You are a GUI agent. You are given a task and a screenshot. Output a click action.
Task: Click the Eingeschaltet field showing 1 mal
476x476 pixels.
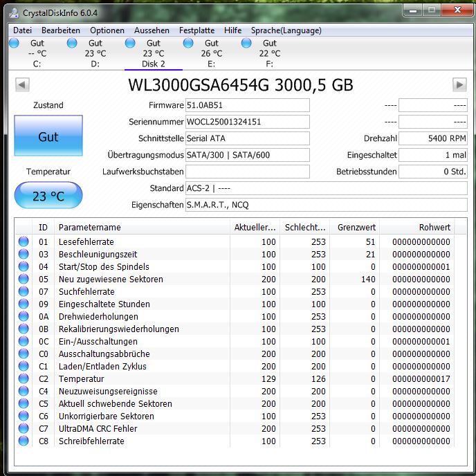pyautogui.click(x=433, y=155)
